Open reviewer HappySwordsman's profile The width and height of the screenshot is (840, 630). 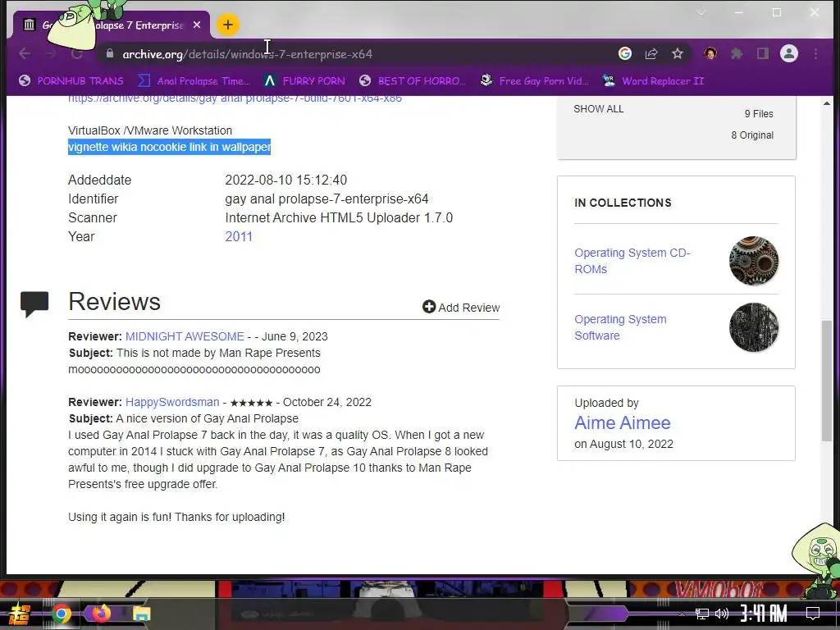click(172, 402)
